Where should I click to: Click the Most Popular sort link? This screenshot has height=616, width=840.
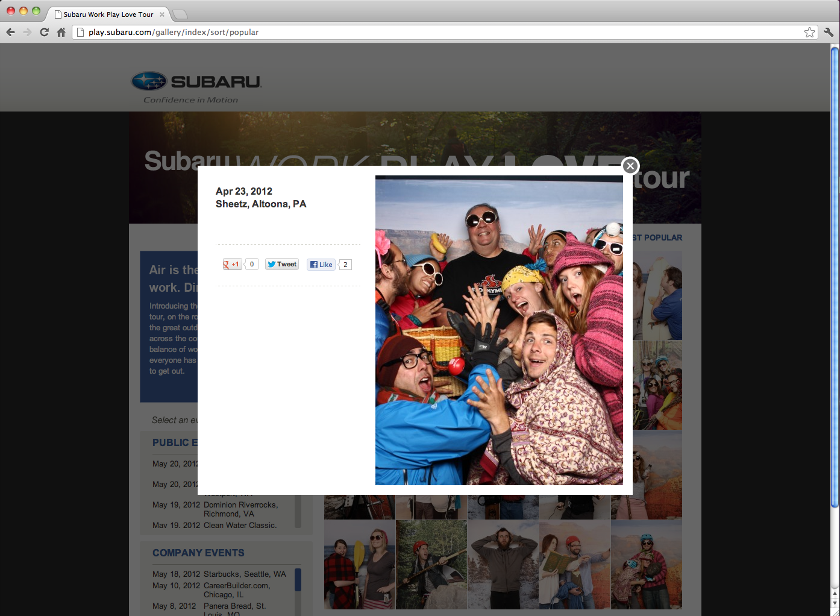(657, 237)
